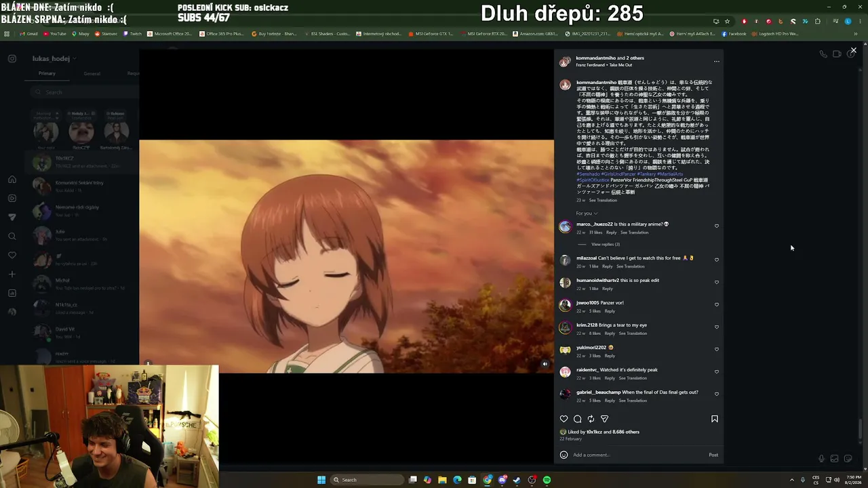Reply to krim.2128's comment
Image resolution: width=868 pixels, height=488 pixels.
pos(610,333)
